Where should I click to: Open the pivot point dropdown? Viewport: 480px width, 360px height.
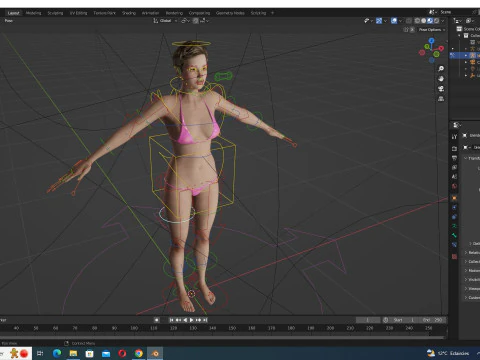185,21
